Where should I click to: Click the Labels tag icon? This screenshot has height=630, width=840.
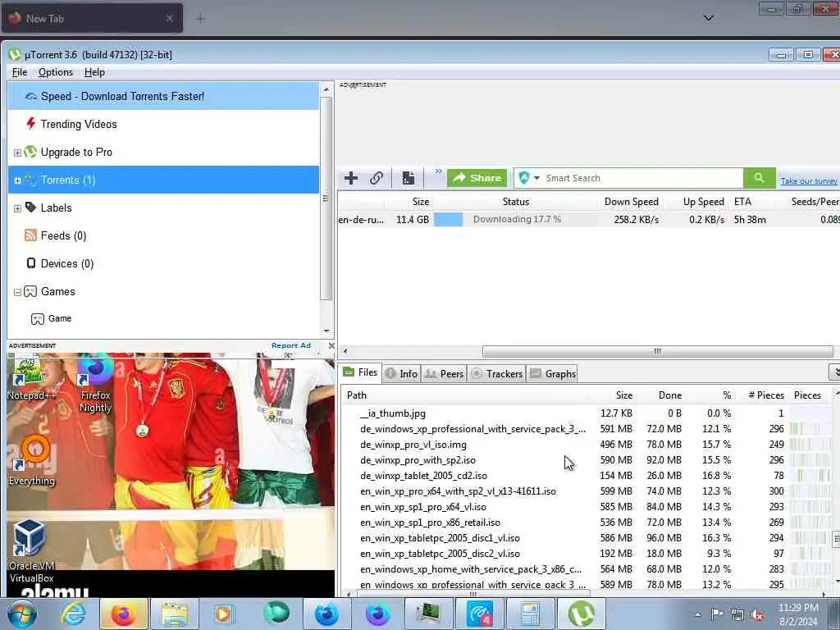pyautogui.click(x=31, y=208)
